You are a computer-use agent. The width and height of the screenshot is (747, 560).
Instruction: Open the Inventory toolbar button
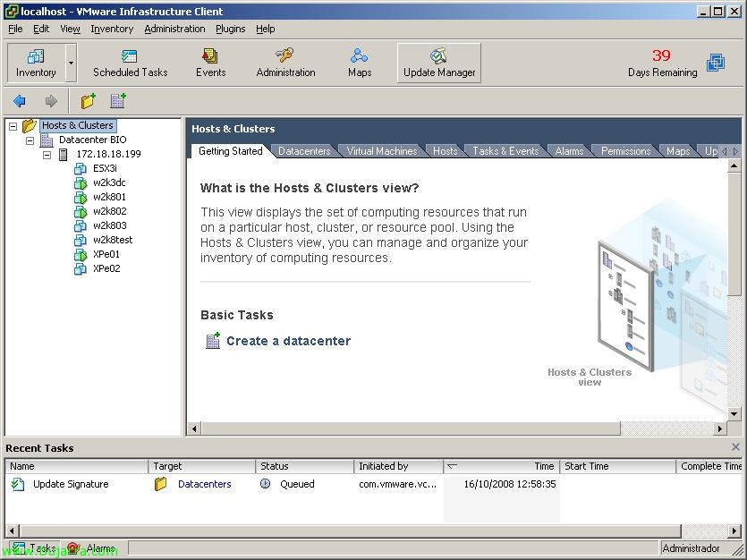tap(36, 63)
